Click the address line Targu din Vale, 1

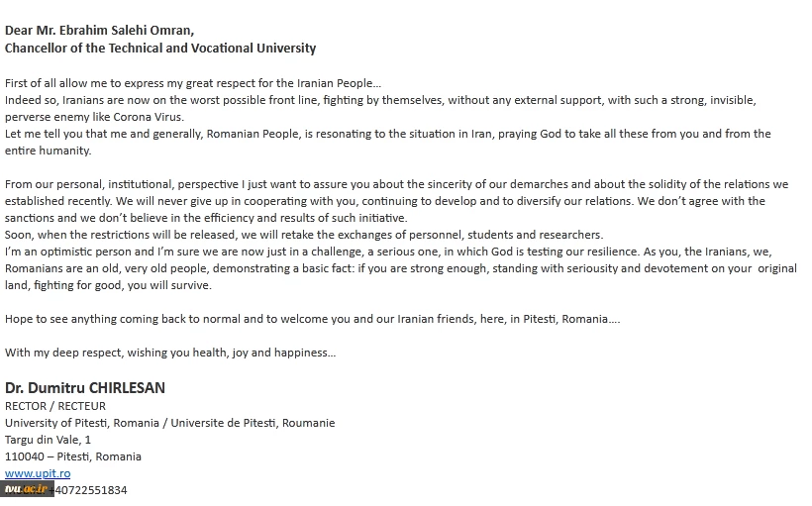48,440
